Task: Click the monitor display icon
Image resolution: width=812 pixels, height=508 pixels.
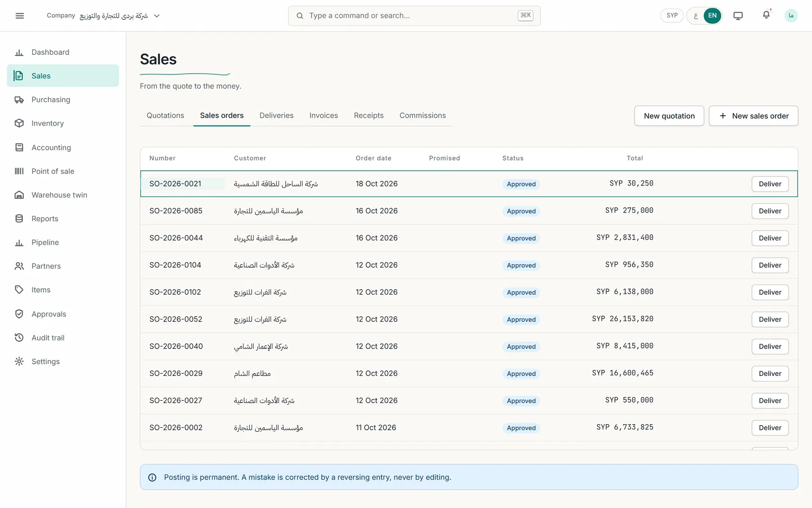Action: click(x=738, y=16)
